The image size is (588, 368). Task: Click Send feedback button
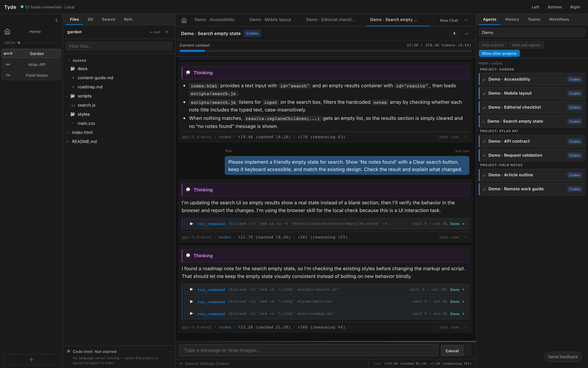563,357
